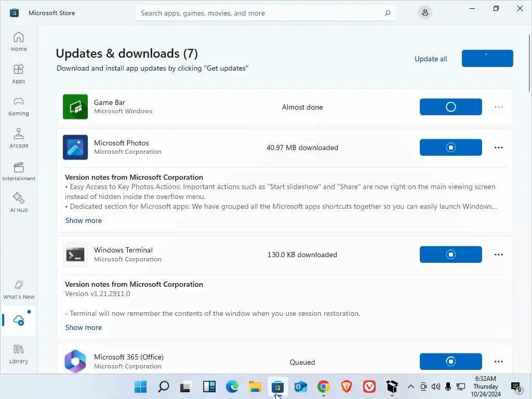Click the Microsoft Photos app name
Viewport: 532px width, 399px height.
[121, 143]
